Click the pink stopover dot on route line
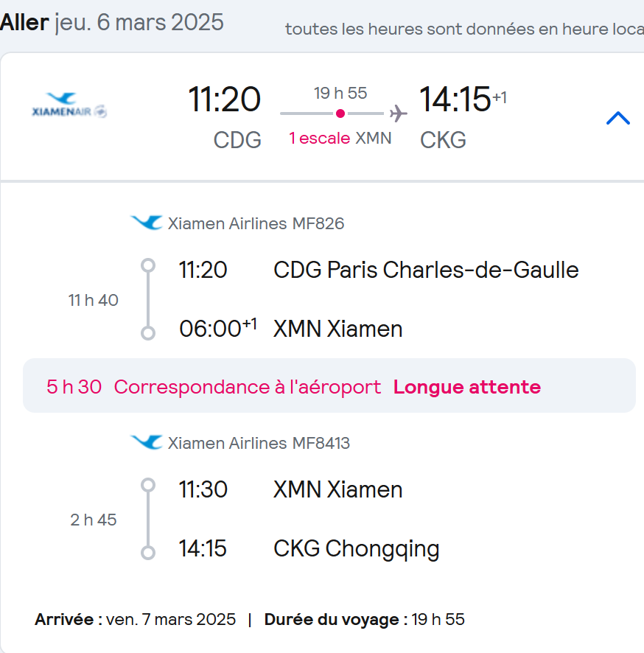The image size is (644, 653). [x=340, y=114]
